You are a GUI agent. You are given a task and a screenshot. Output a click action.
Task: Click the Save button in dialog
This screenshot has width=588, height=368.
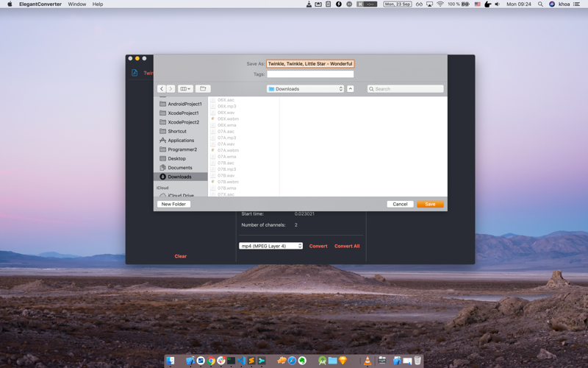(x=430, y=204)
